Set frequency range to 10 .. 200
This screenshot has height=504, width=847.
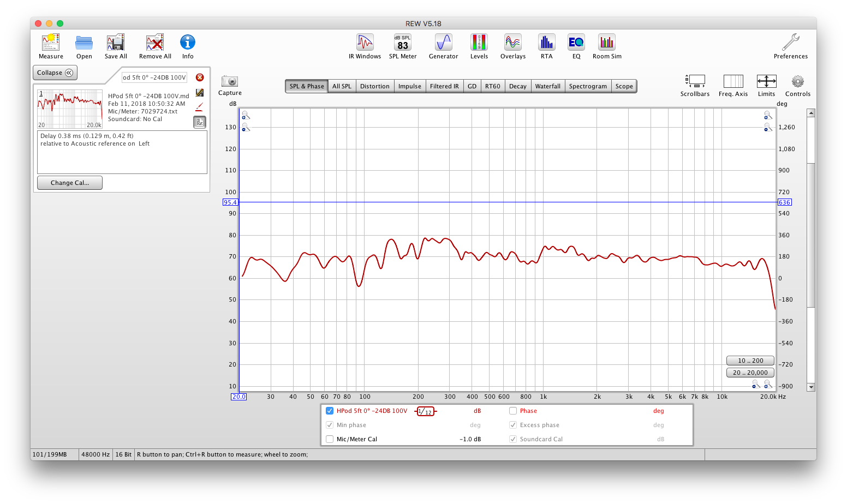750,361
